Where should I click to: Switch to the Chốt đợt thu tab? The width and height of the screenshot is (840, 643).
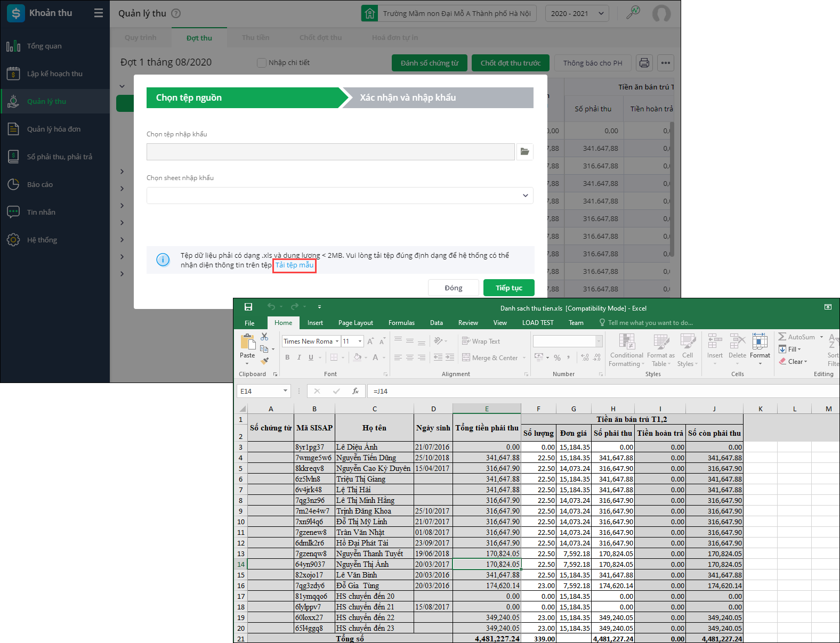point(321,38)
